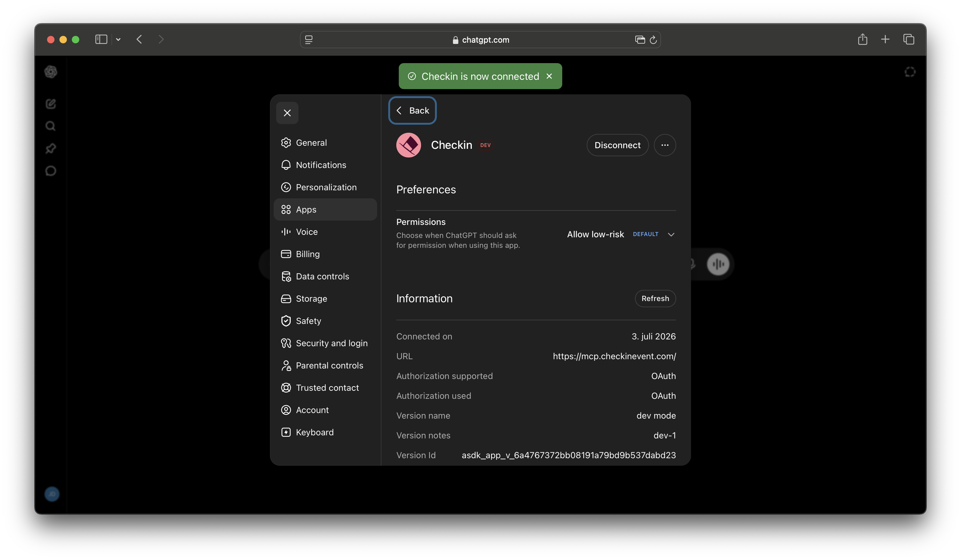The width and height of the screenshot is (961, 560).
Task: Click the Safari share button
Action: pyautogui.click(x=863, y=39)
